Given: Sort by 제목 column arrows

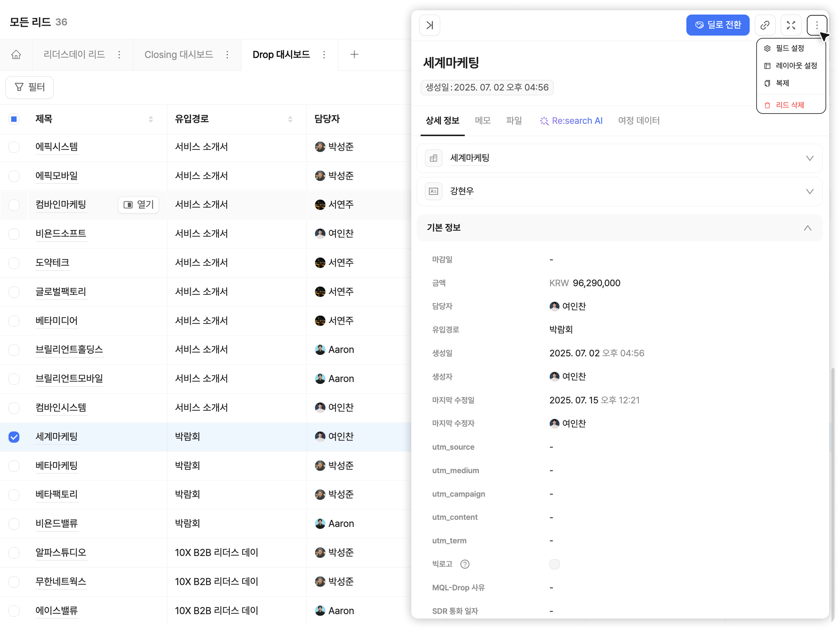Looking at the screenshot, I should (151, 119).
